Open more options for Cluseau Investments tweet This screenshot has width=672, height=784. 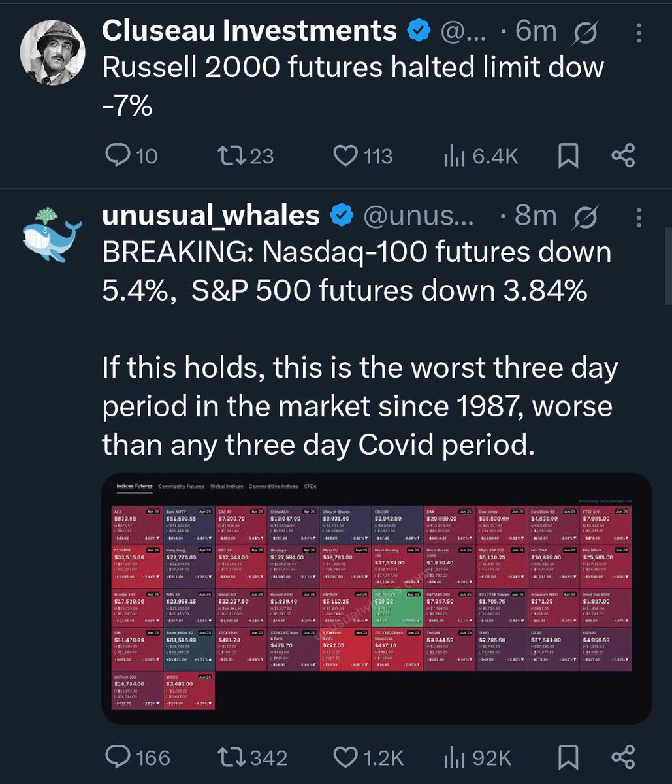click(638, 31)
